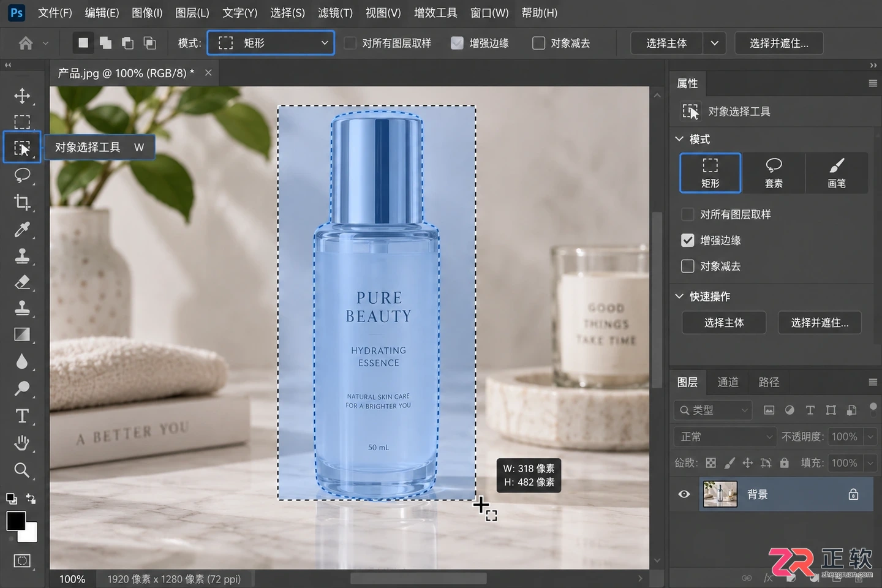Viewport: 882px width, 588px height.
Task: Hide the 背景 layer eye icon
Action: click(684, 494)
